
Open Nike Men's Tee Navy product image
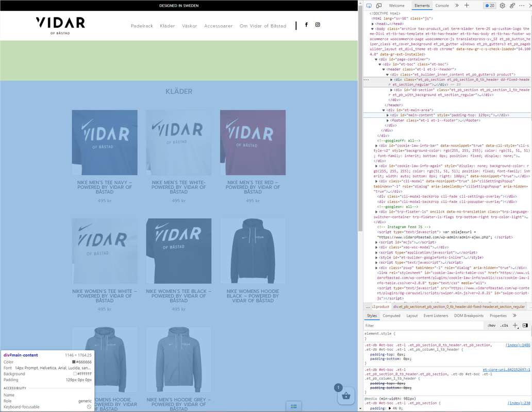105,142
